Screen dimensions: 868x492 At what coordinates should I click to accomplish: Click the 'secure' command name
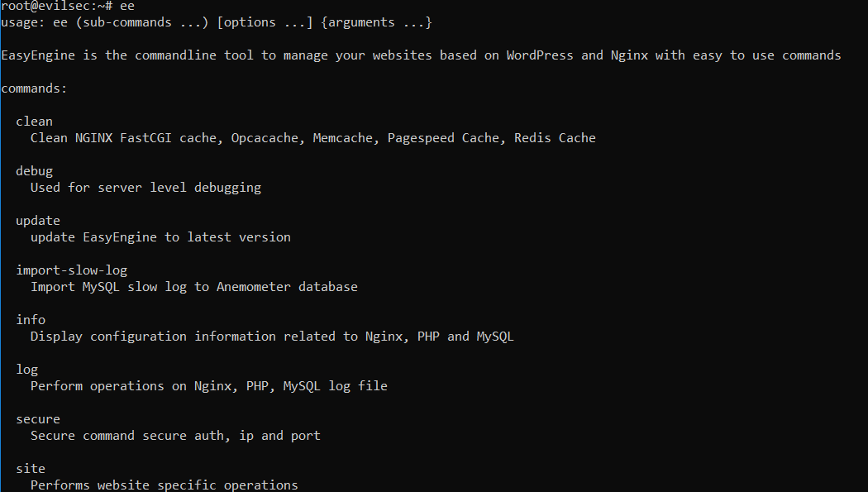click(x=38, y=419)
